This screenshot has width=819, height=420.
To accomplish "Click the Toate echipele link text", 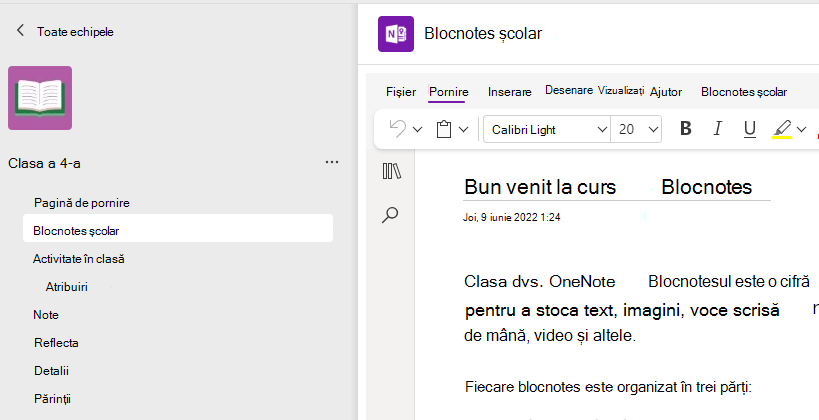I will click(75, 31).
